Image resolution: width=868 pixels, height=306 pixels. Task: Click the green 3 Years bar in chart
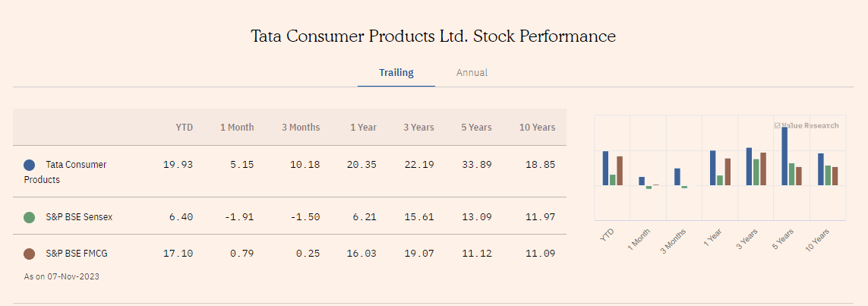[756, 172]
